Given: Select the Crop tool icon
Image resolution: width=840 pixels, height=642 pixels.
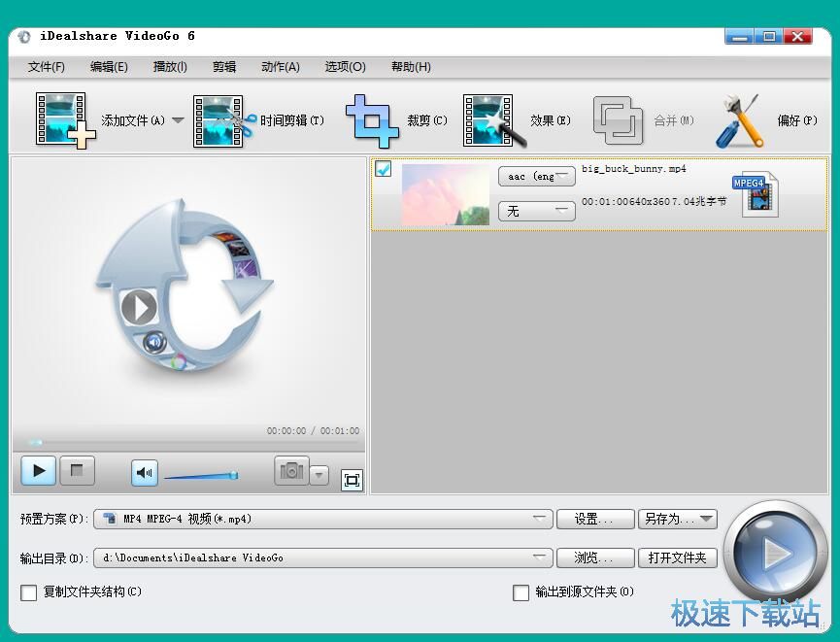Looking at the screenshot, I should [372, 121].
